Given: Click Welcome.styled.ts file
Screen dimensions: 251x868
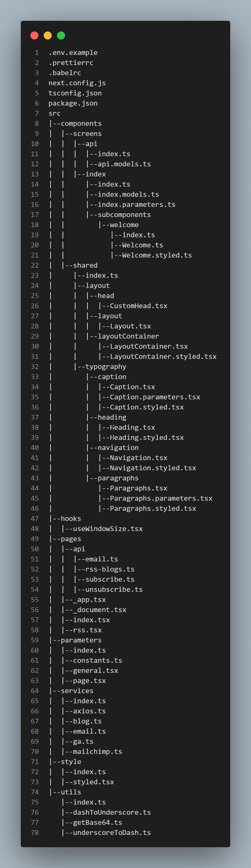Looking at the screenshot, I should pyautogui.click(x=157, y=255).
